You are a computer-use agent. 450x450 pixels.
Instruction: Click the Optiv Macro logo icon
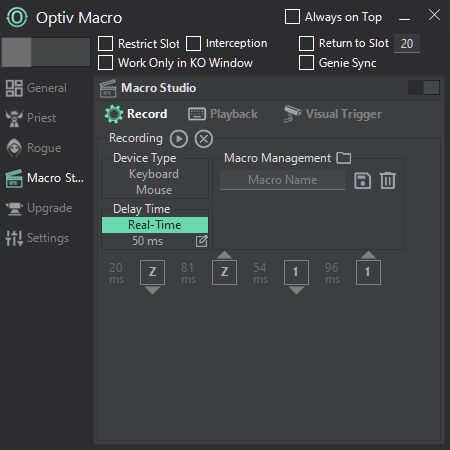17,17
